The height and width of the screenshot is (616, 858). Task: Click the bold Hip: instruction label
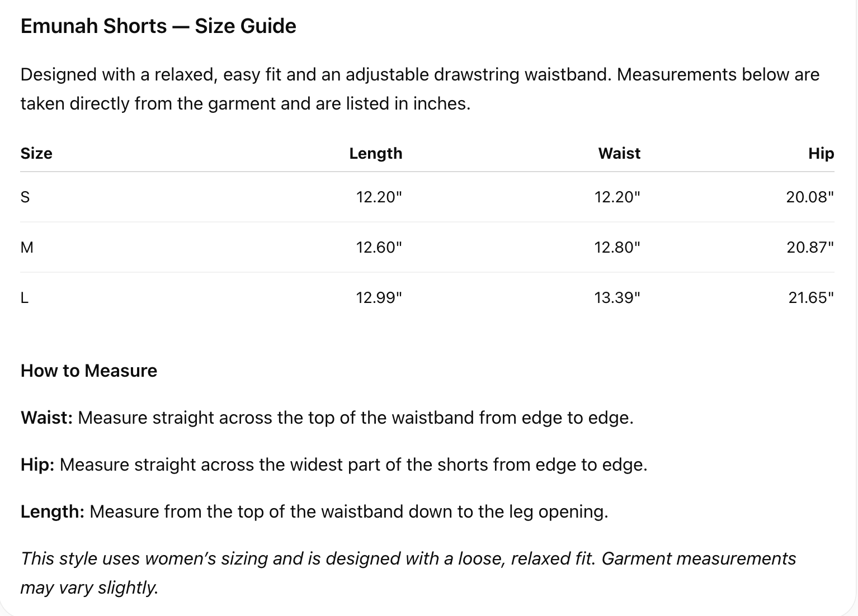(37, 465)
